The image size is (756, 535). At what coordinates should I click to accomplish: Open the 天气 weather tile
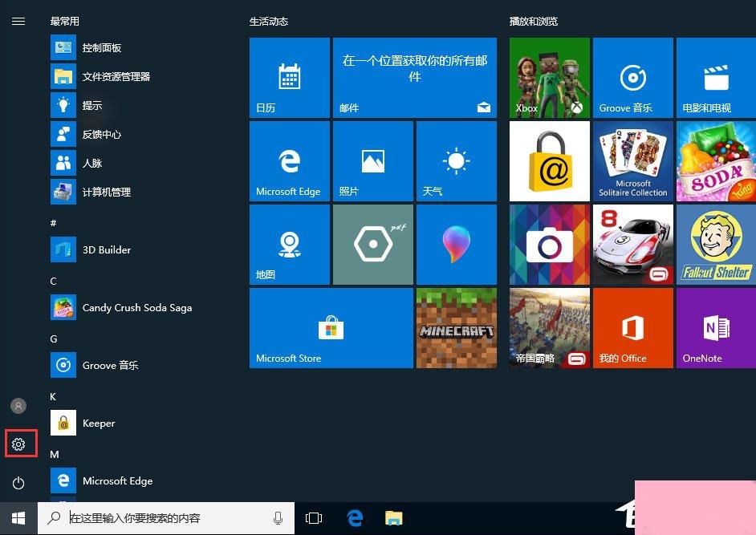[456, 161]
